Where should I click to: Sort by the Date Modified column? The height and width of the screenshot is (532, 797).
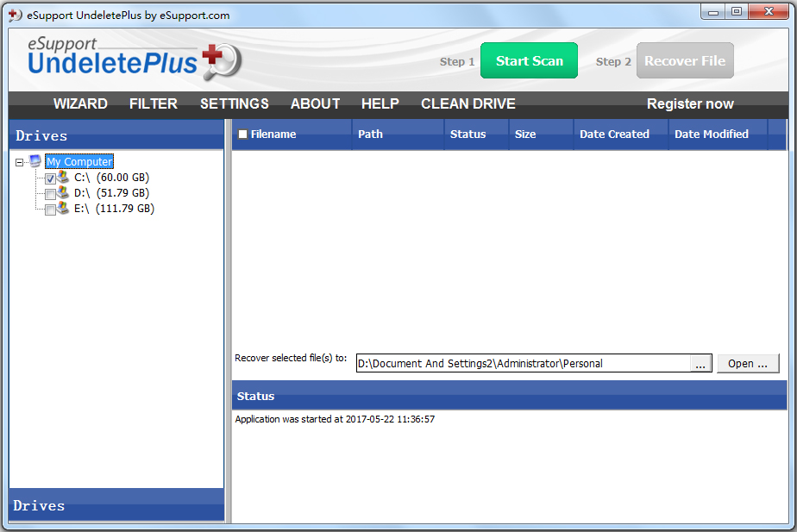[x=712, y=135]
